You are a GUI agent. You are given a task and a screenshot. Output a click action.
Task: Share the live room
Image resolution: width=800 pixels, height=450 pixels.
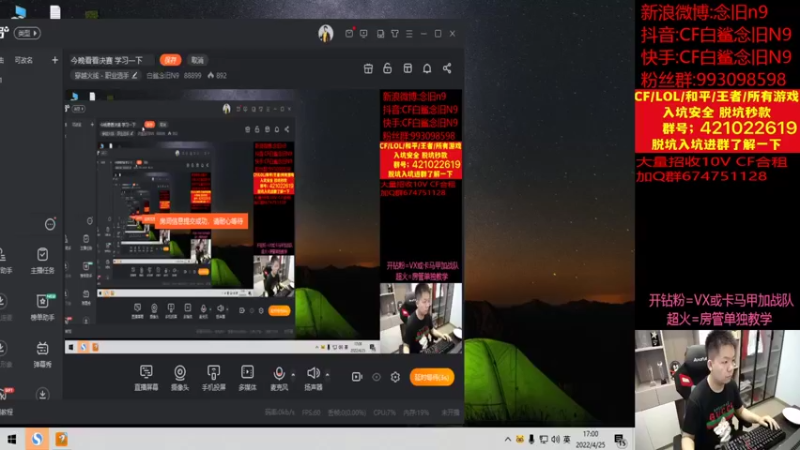pos(447,68)
